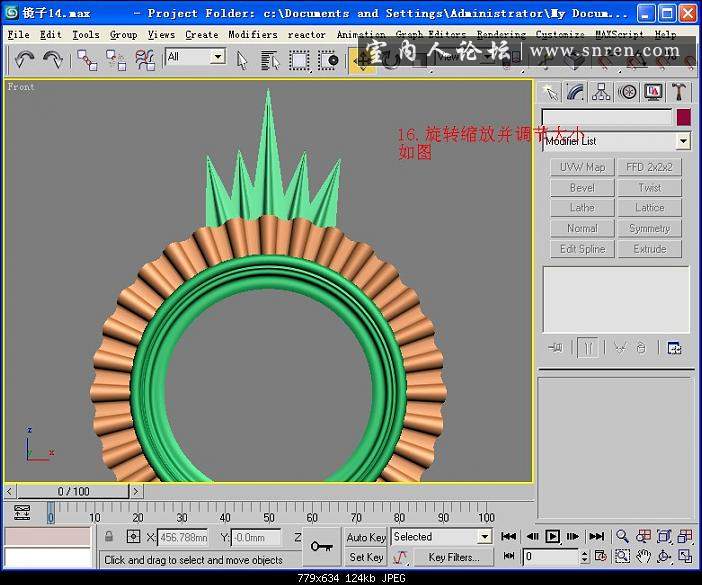Image resolution: width=702 pixels, height=585 pixels.
Task: Click the object color swatch
Action: (x=684, y=117)
